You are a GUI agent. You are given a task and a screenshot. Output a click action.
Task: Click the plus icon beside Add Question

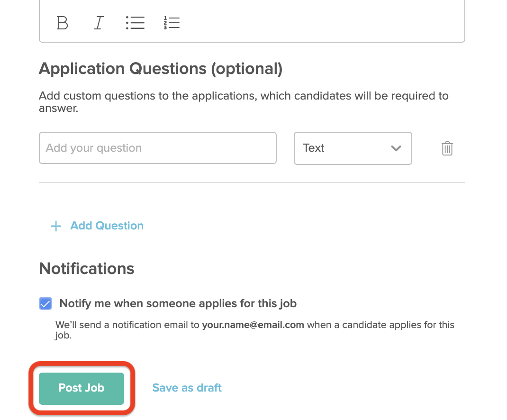click(56, 226)
